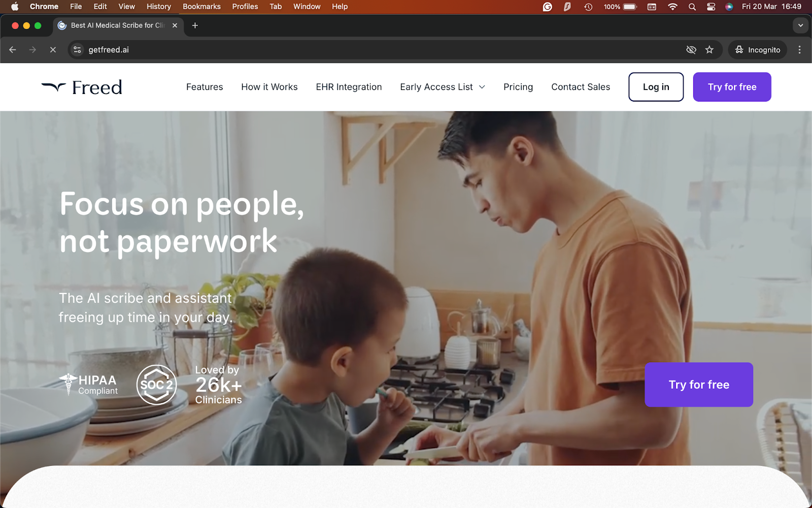
Task: Open the Pricing page
Action: point(518,87)
